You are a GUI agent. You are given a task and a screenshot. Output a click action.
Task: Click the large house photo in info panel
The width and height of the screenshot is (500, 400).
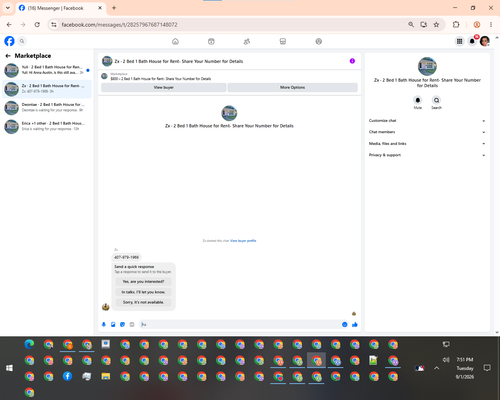pos(427,66)
